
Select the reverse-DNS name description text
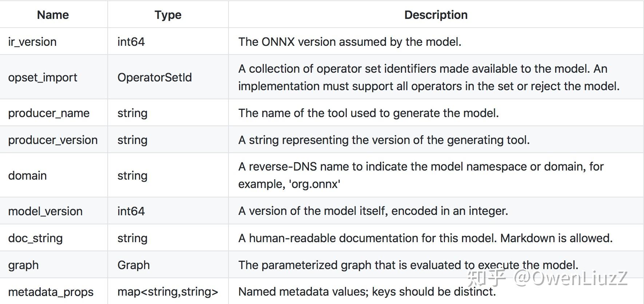click(x=421, y=175)
